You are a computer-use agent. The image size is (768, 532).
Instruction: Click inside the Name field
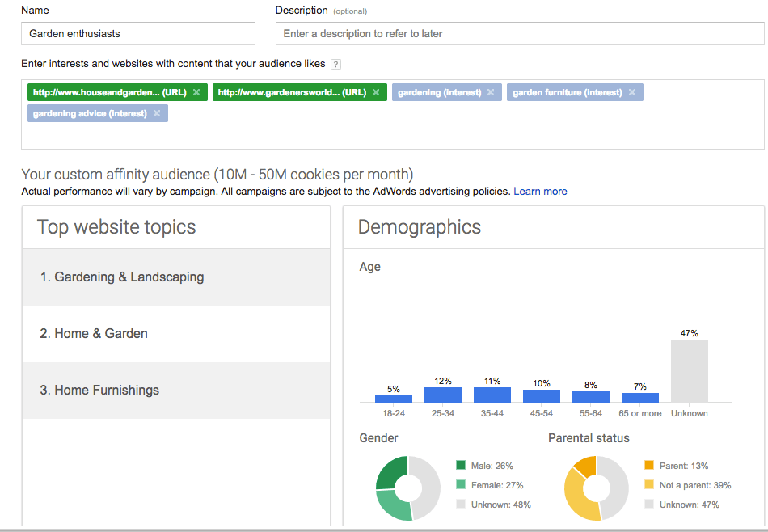click(137, 33)
